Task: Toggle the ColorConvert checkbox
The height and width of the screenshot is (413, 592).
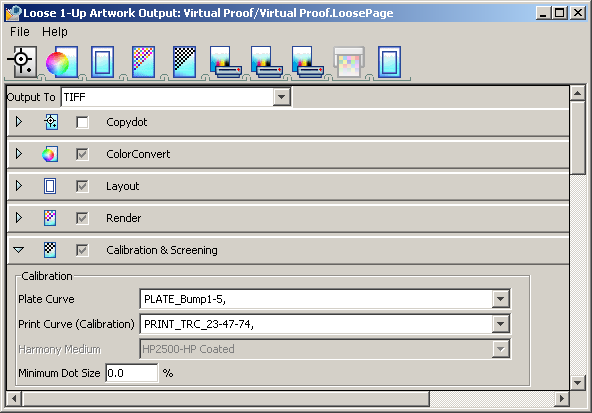Action: [x=82, y=154]
